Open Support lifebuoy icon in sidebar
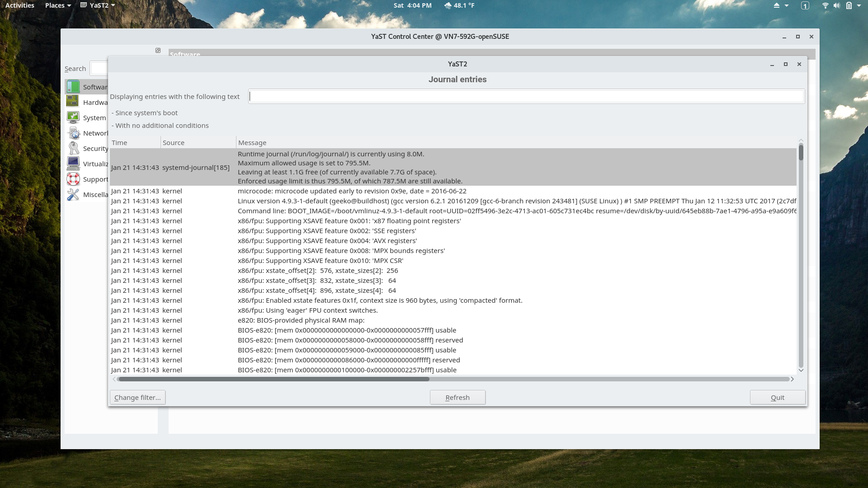868x488 pixels. pos(73,179)
